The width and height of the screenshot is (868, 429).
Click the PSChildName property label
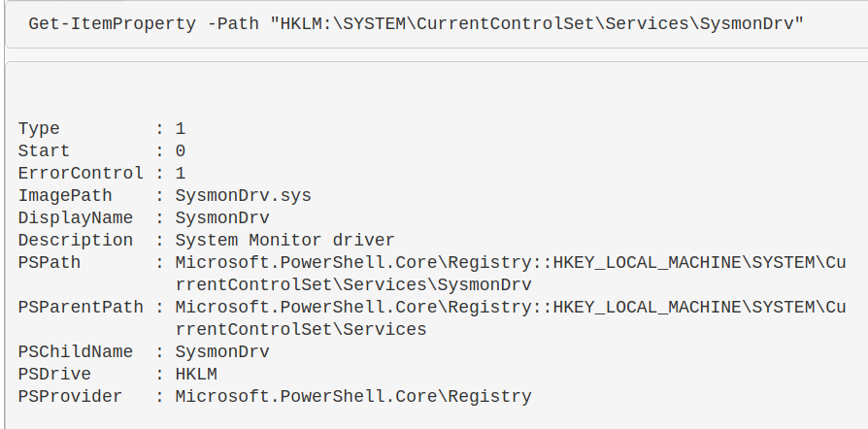click(76, 352)
